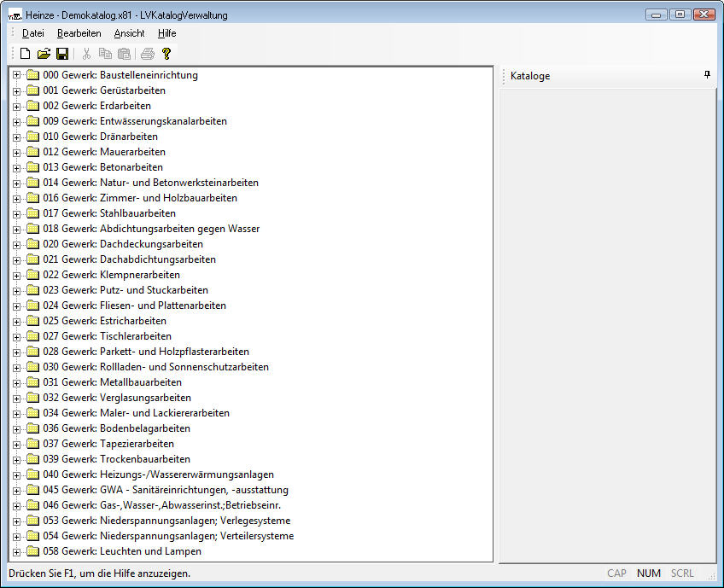Screen dimensions: 724x588
Task: Expand the 017 Stahlbauarbeiten node
Action: pos(16,214)
